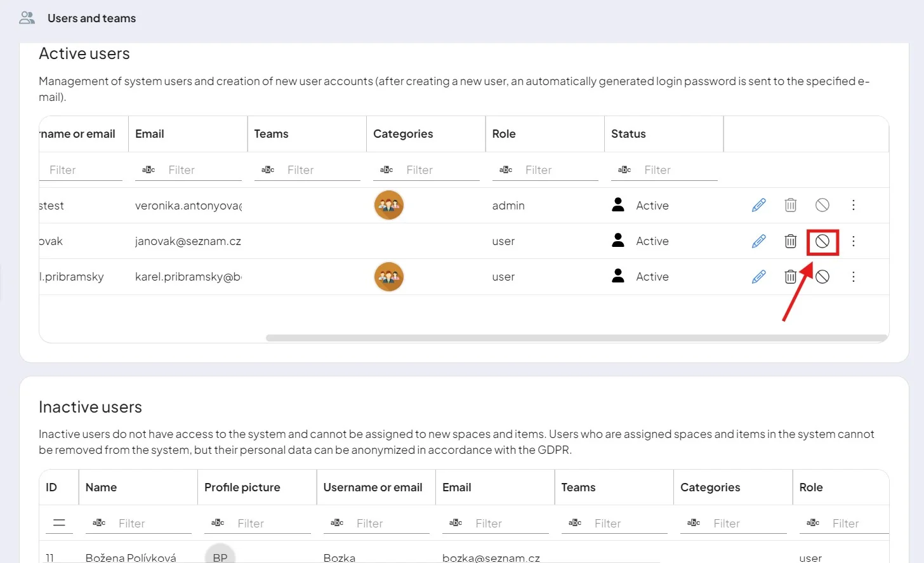The image size is (924, 563).
Task: Focus the Status filter field in Active users
Action: pyautogui.click(x=679, y=170)
